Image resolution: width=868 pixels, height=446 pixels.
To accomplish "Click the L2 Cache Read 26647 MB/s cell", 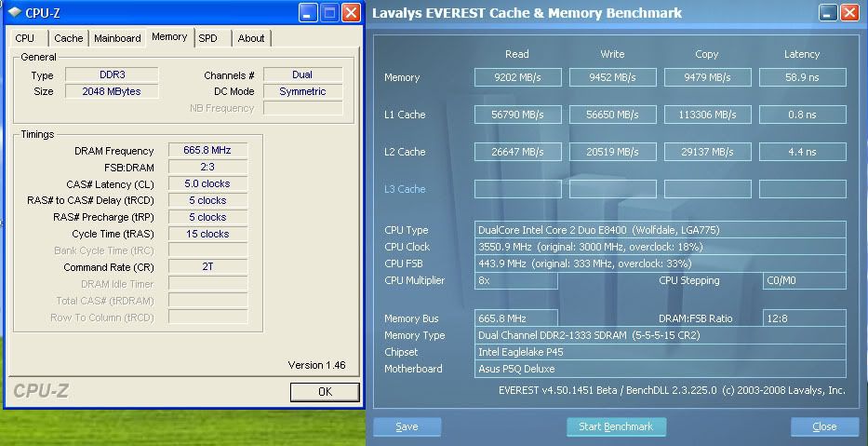I will tap(517, 152).
